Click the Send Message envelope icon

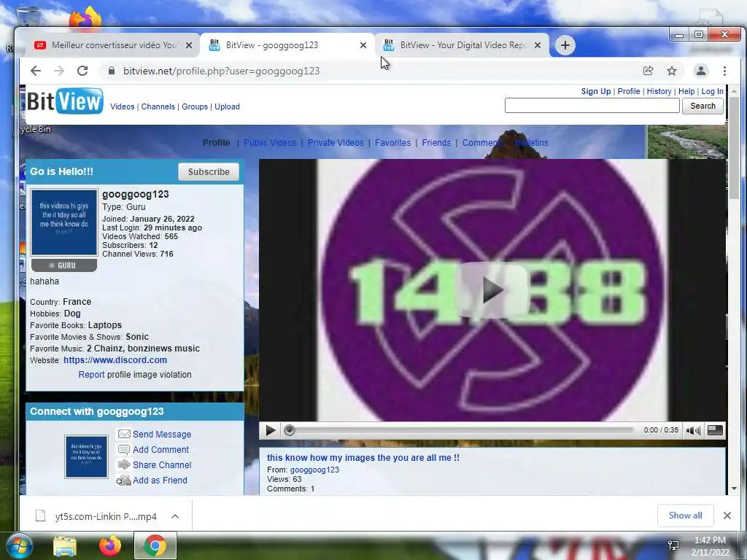point(124,434)
